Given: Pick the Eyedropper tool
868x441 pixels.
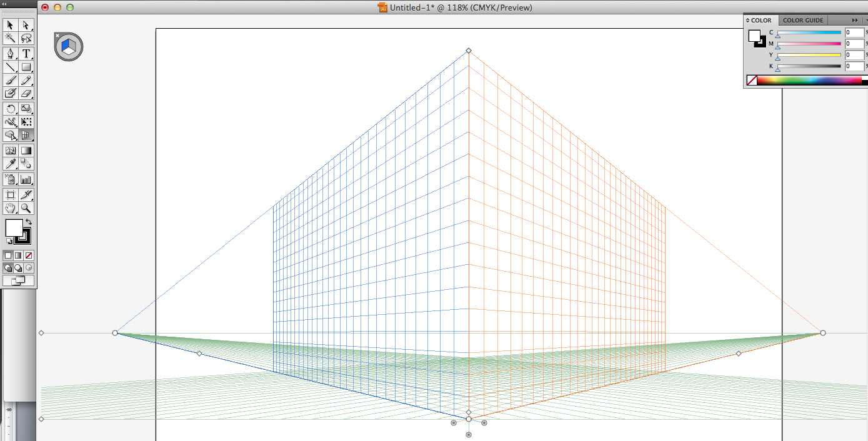Looking at the screenshot, I should click(x=11, y=164).
